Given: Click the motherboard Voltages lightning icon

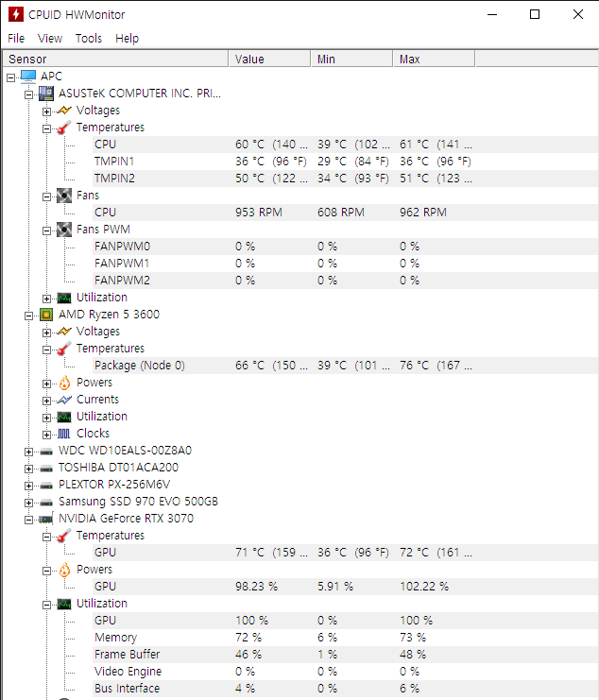Looking at the screenshot, I should click(64, 111).
